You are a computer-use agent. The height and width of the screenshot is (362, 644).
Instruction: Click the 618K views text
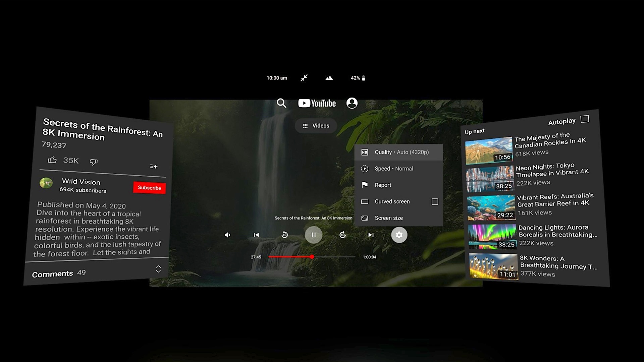coord(532,153)
